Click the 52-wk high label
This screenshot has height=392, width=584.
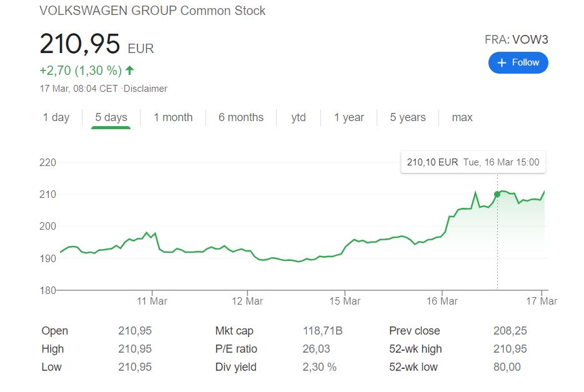coord(415,349)
